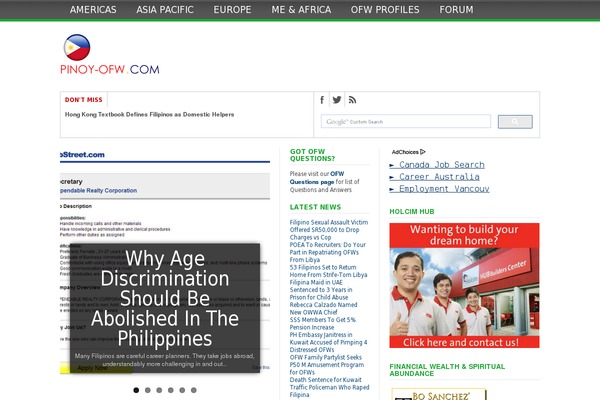600x400 pixels.
Task: Open the RSS feed icon
Action: (352, 100)
